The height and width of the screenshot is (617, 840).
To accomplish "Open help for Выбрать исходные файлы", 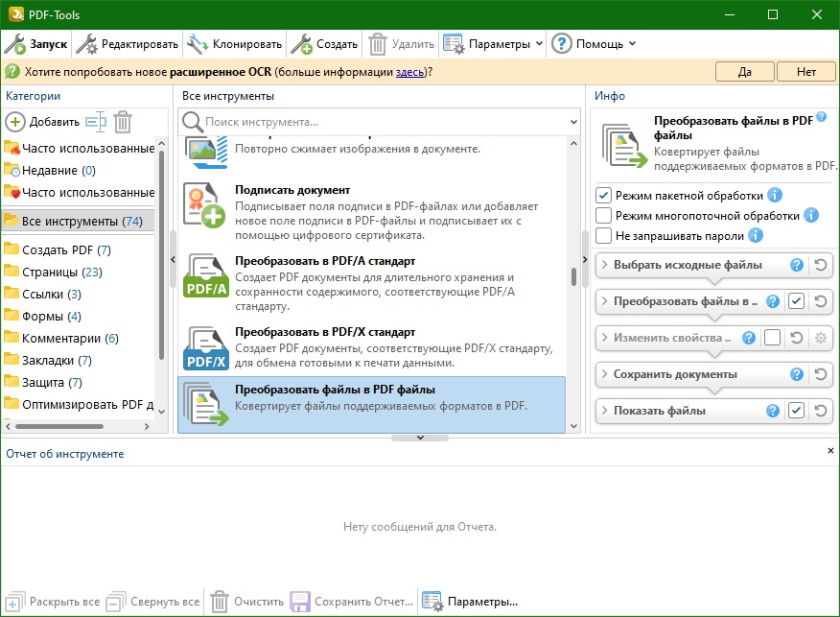I will tap(796, 265).
